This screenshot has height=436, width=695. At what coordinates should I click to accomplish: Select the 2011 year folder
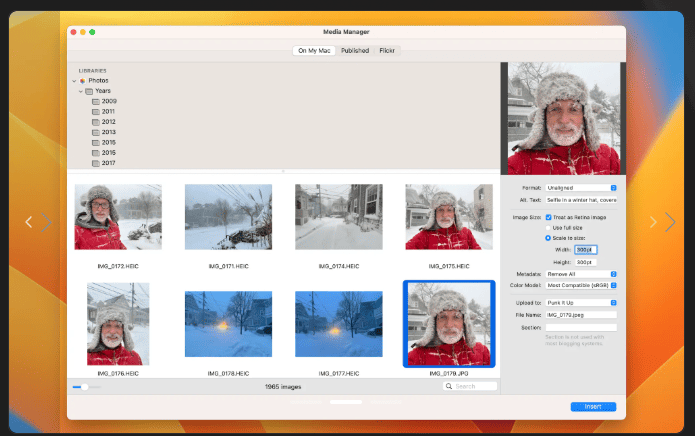(x=104, y=112)
